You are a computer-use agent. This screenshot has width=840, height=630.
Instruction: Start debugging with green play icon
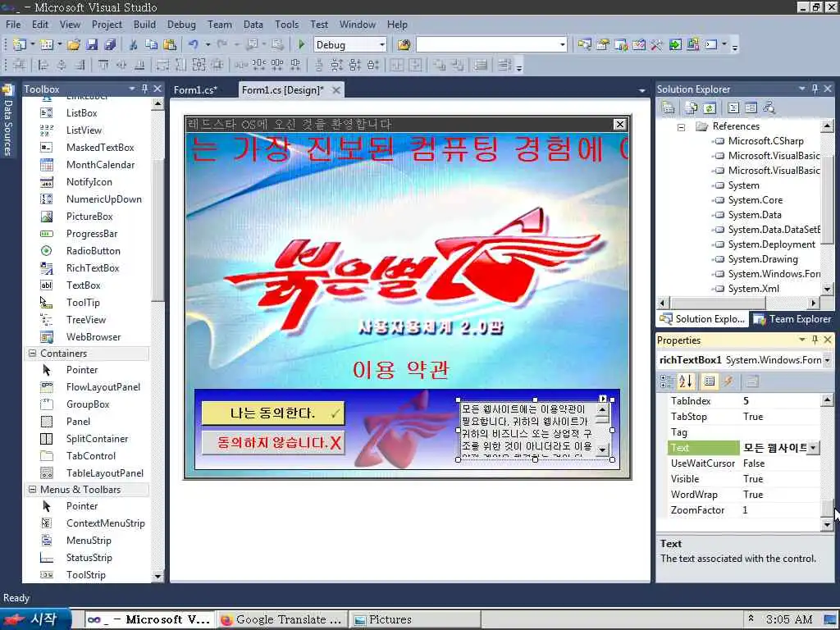301,44
